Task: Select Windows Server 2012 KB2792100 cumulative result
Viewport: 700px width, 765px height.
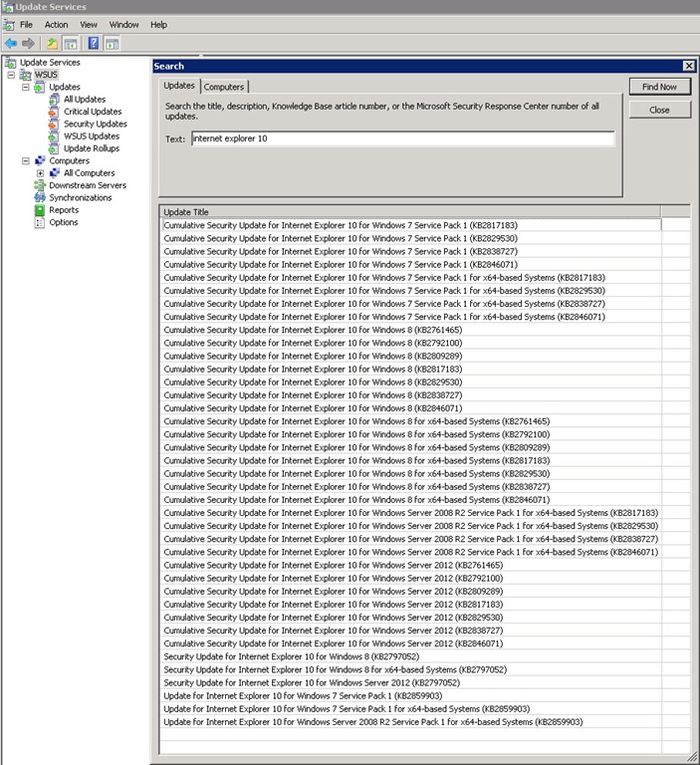Action: pos(410,578)
